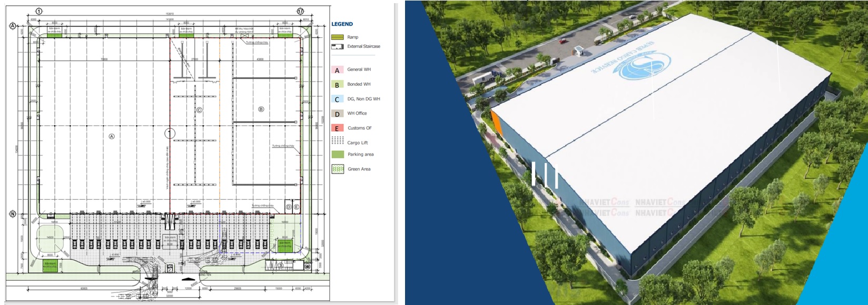
Task: Click the red car on the road
Action: (x=563, y=40)
